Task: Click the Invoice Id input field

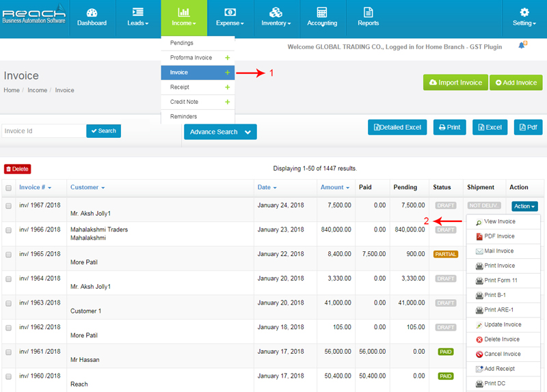Action: pyautogui.click(x=44, y=131)
